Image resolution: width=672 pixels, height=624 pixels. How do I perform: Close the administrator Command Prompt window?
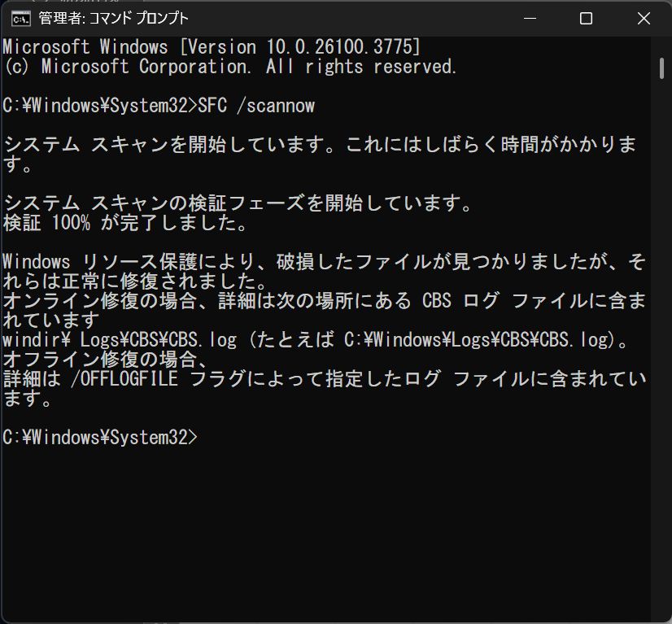644,19
